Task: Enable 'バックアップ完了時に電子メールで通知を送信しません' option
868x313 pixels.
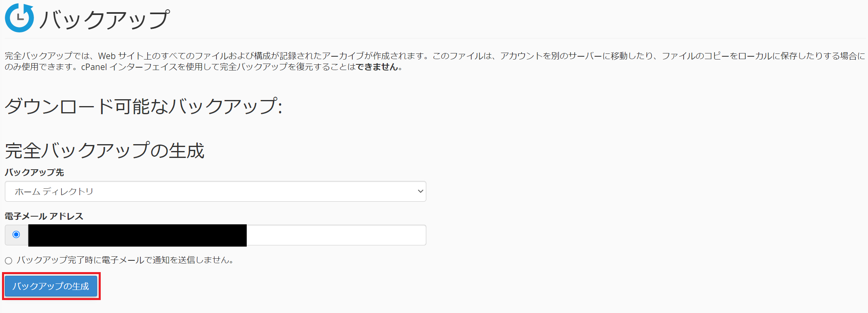Action: 8,261
